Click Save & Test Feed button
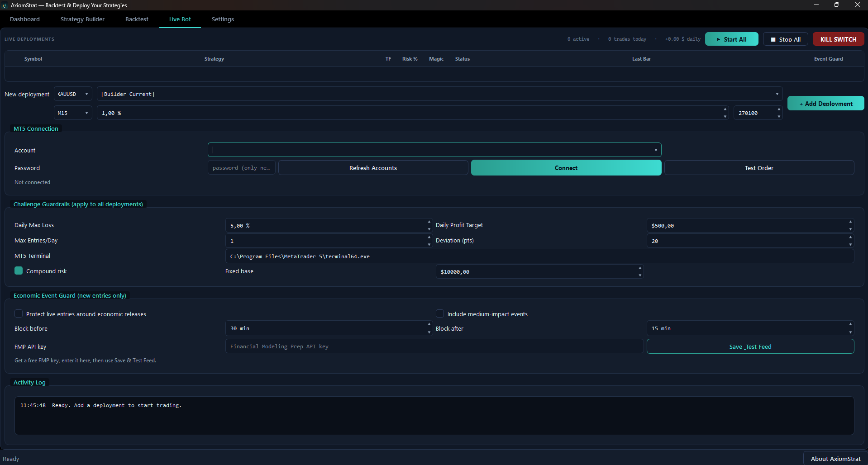 tap(750, 346)
